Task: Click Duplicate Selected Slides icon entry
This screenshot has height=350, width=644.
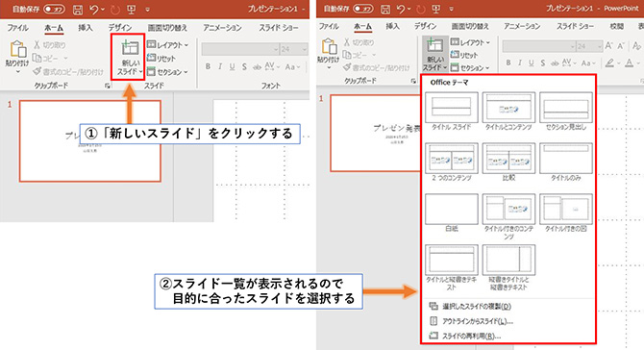Action: click(x=470, y=307)
